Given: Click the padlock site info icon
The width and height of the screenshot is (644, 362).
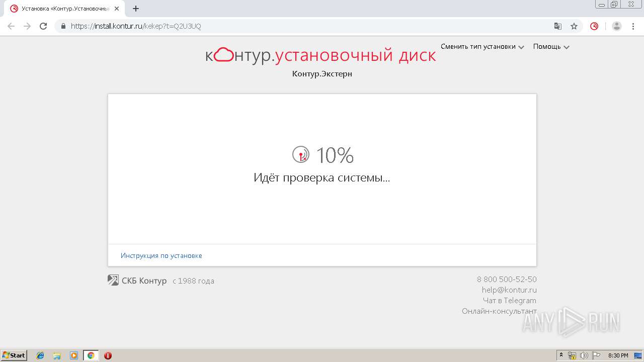Looking at the screenshot, I should coord(63,26).
